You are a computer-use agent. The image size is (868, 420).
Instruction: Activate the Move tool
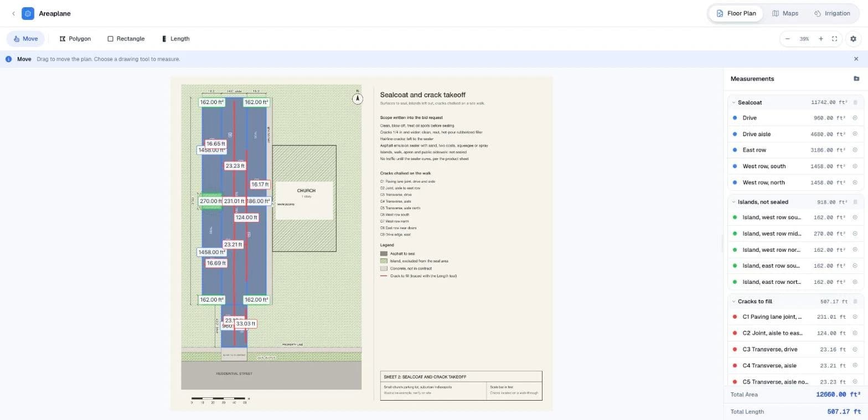click(25, 39)
